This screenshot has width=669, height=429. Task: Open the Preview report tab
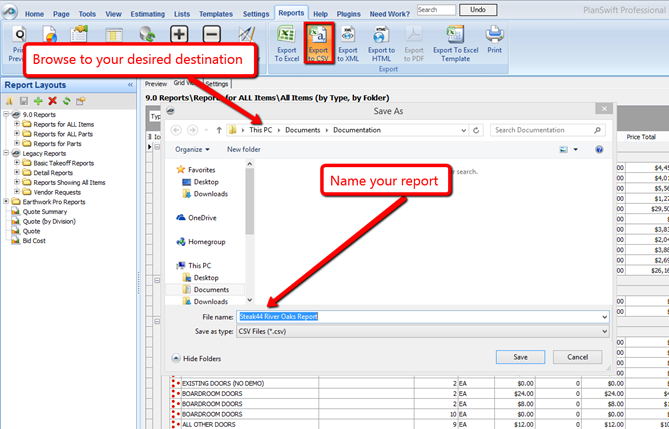click(x=156, y=84)
